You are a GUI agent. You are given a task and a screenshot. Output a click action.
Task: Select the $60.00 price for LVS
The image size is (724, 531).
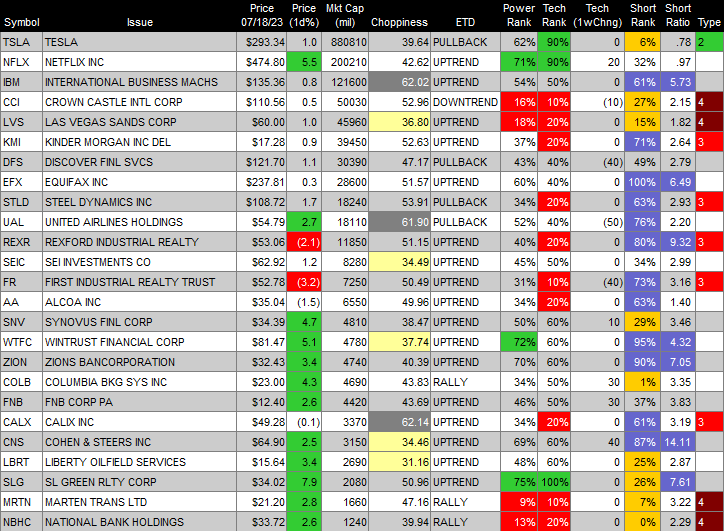(261, 122)
